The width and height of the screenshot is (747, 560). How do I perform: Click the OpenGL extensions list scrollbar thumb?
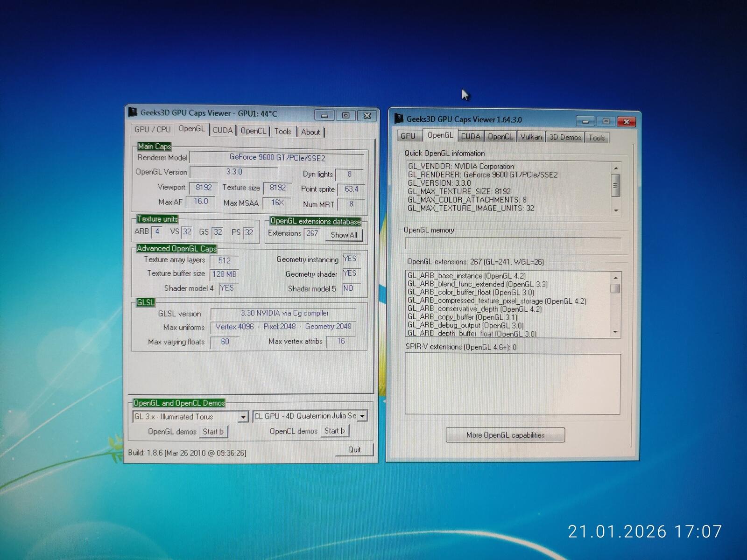pos(615,288)
